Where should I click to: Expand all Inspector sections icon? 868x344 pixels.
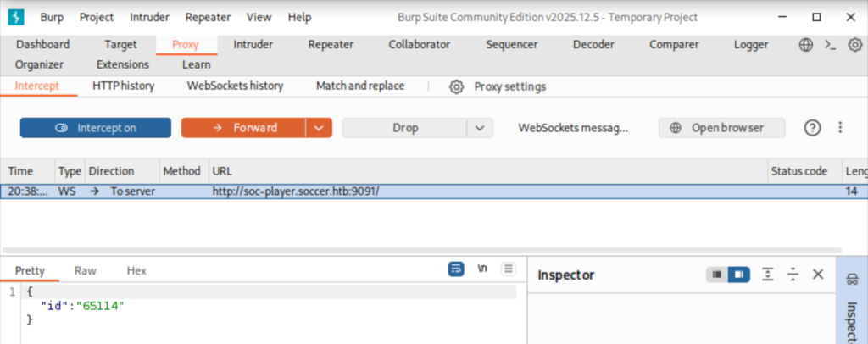[x=767, y=275]
